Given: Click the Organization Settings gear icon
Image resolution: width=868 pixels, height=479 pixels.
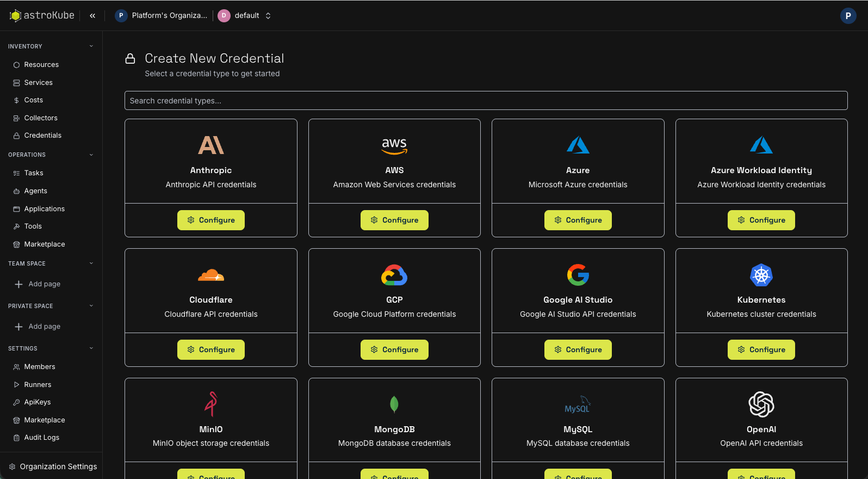Looking at the screenshot, I should click(x=12, y=466).
